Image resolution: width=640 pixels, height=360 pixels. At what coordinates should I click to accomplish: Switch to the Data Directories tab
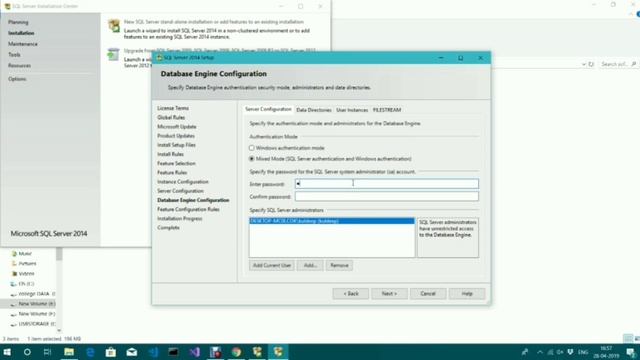(313, 110)
